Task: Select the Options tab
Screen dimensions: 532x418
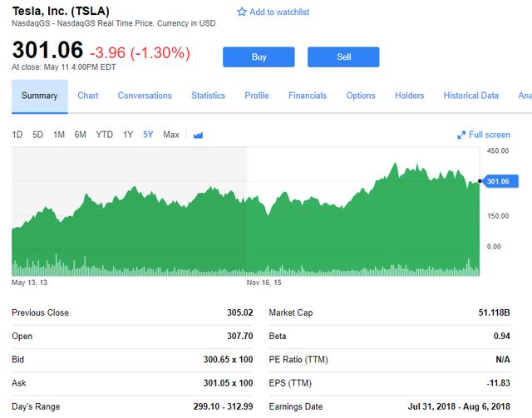Action: click(361, 96)
